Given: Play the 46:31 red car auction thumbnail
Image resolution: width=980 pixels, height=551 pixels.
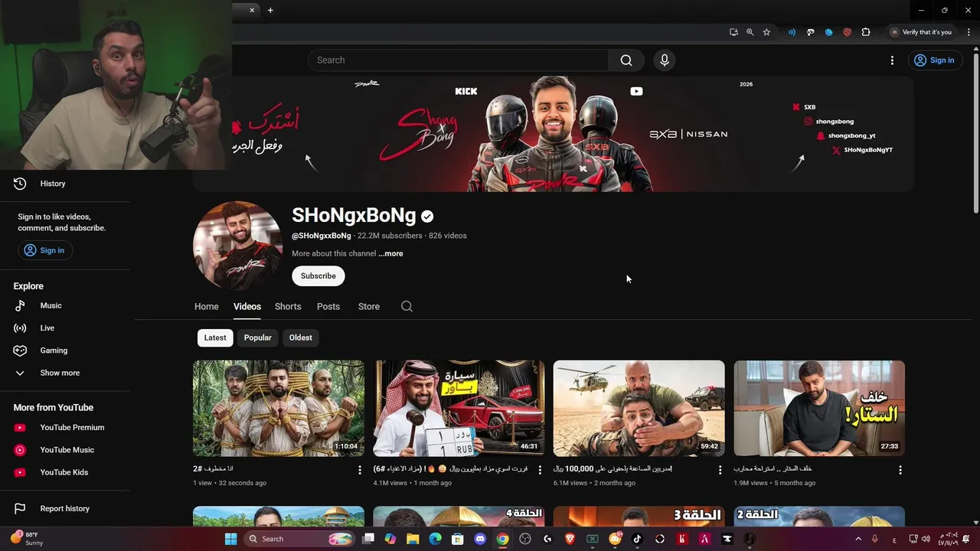Looking at the screenshot, I should pos(459,409).
